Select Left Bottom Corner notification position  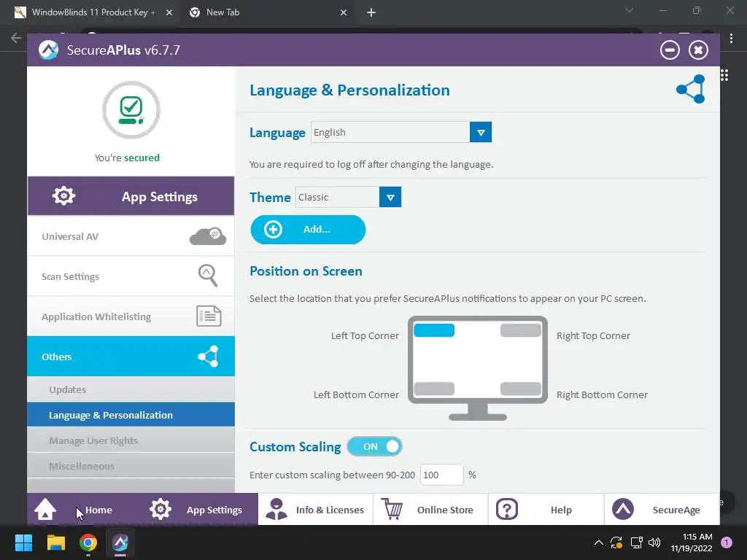tap(434, 389)
